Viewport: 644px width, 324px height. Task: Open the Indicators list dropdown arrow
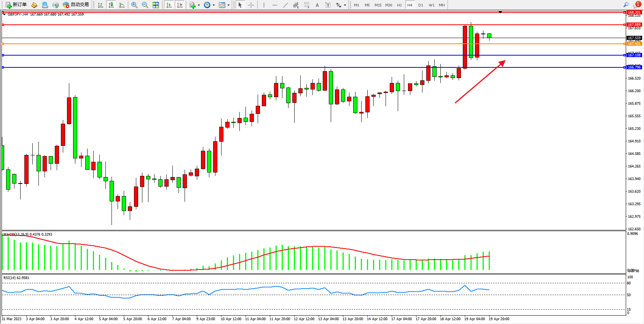pos(199,5)
